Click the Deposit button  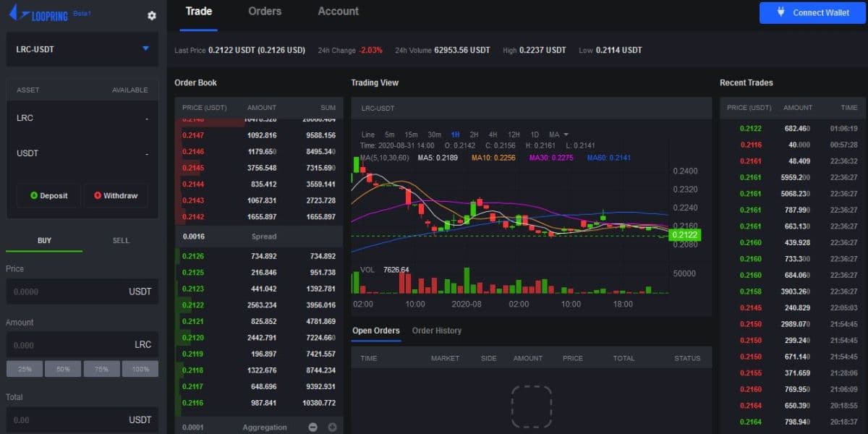pyautogui.click(x=48, y=195)
